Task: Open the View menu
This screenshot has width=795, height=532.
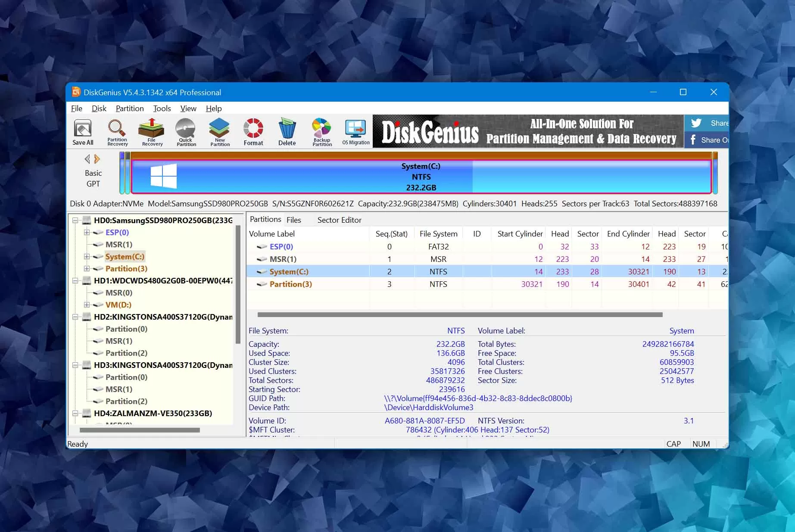Action: pyautogui.click(x=188, y=109)
